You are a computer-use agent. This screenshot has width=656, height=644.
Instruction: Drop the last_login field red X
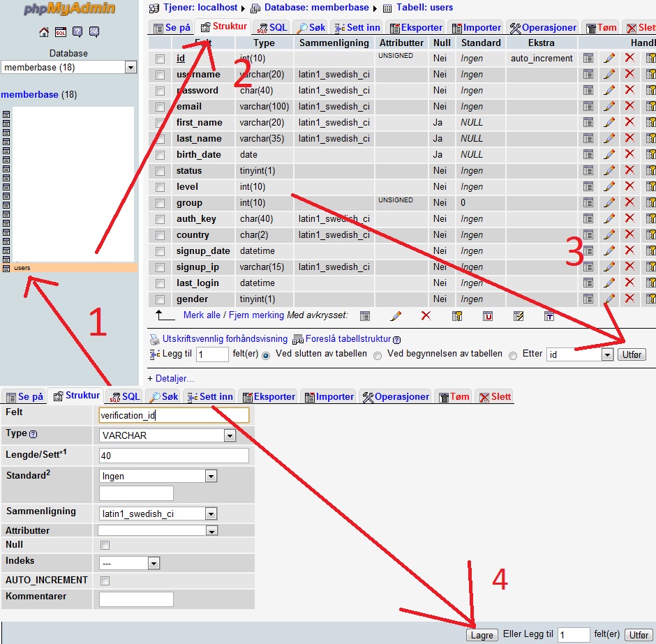click(629, 283)
